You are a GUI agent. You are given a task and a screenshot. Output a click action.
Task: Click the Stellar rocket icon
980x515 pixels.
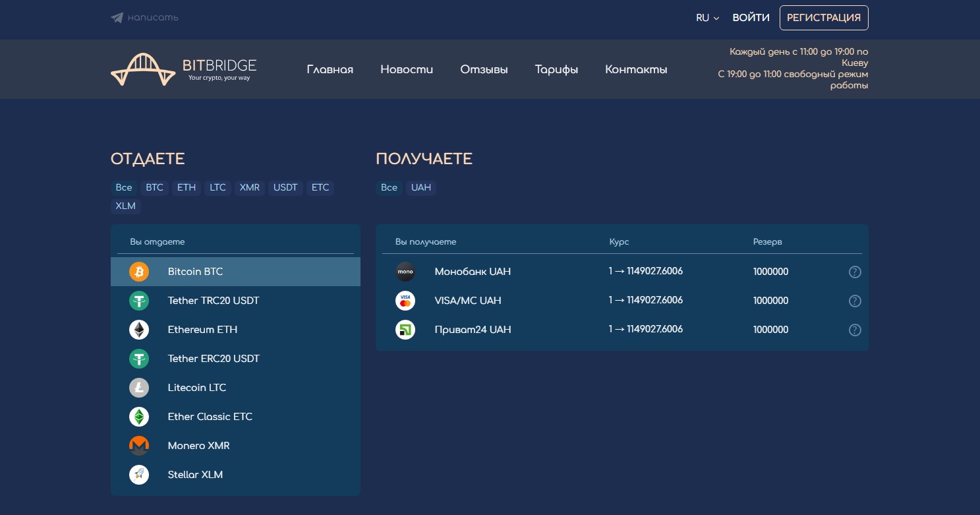coord(139,475)
